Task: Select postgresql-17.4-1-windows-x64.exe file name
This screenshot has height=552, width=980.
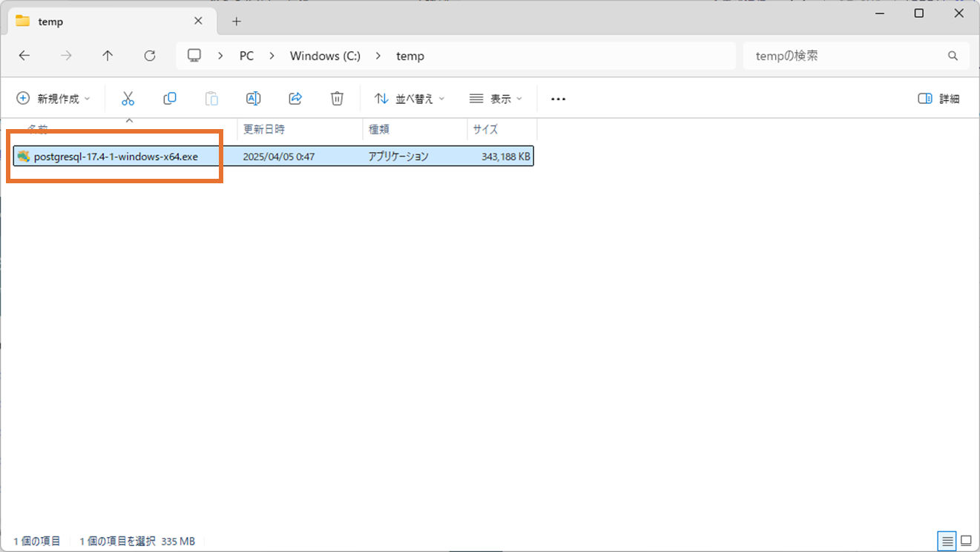Action: [x=116, y=157]
